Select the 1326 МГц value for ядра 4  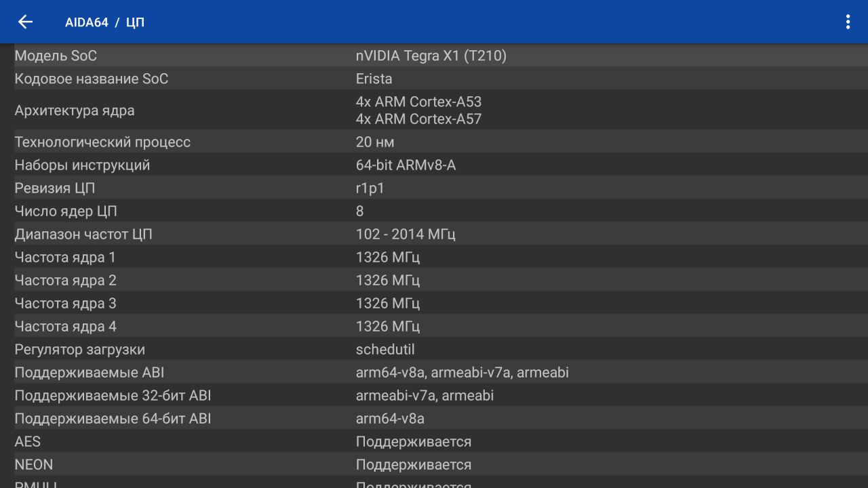point(388,327)
